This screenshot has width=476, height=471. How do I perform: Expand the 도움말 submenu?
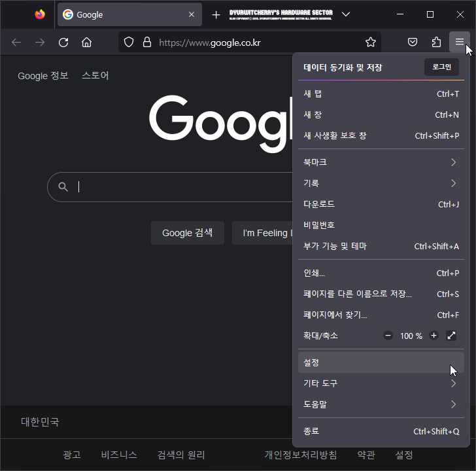pos(381,404)
